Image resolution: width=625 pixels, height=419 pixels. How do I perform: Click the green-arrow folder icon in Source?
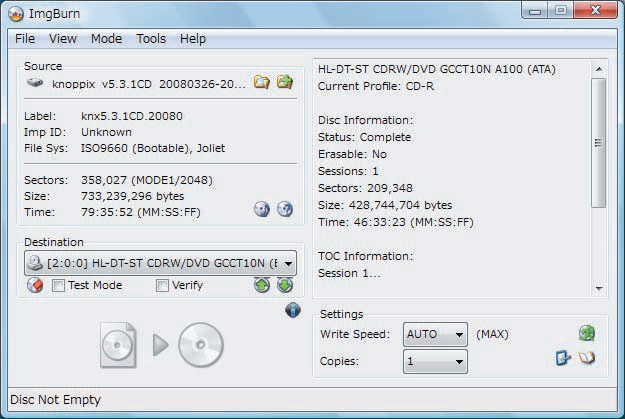click(285, 82)
